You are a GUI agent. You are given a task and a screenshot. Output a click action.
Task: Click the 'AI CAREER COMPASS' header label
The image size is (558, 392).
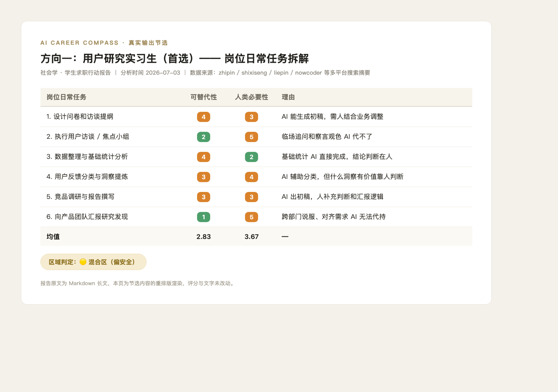tap(80, 43)
